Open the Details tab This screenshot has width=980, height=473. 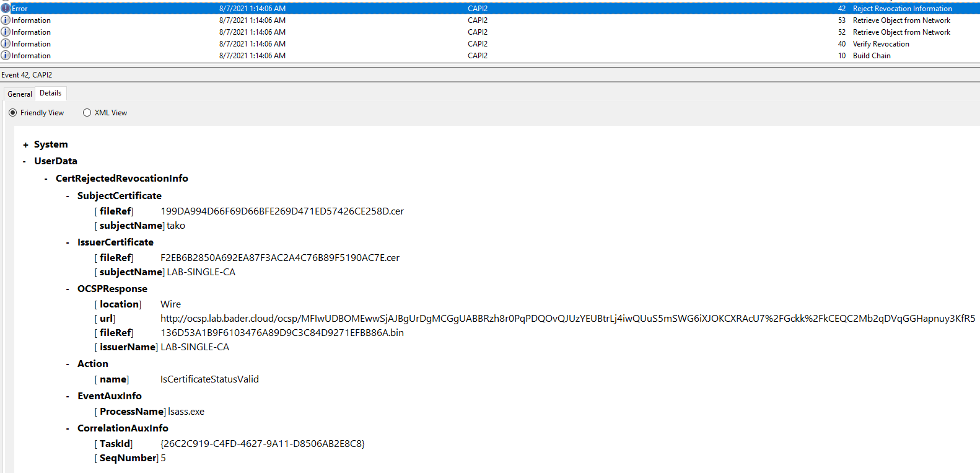50,93
